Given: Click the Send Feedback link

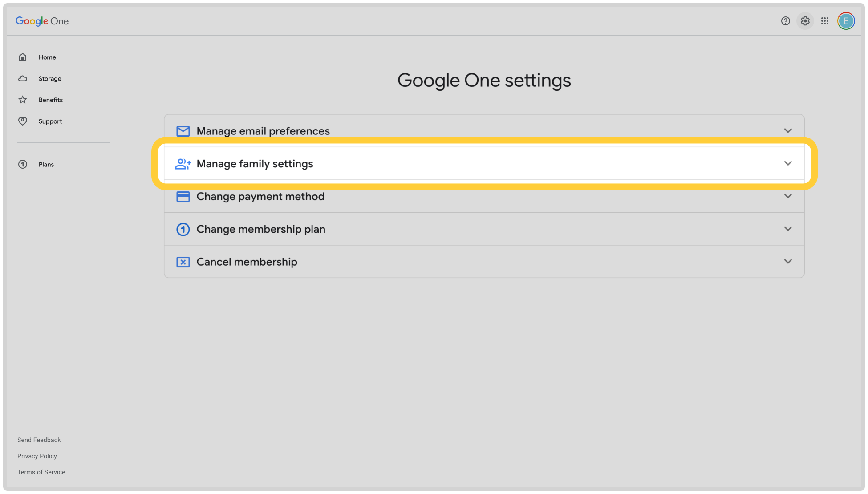Looking at the screenshot, I should (39, 440).
